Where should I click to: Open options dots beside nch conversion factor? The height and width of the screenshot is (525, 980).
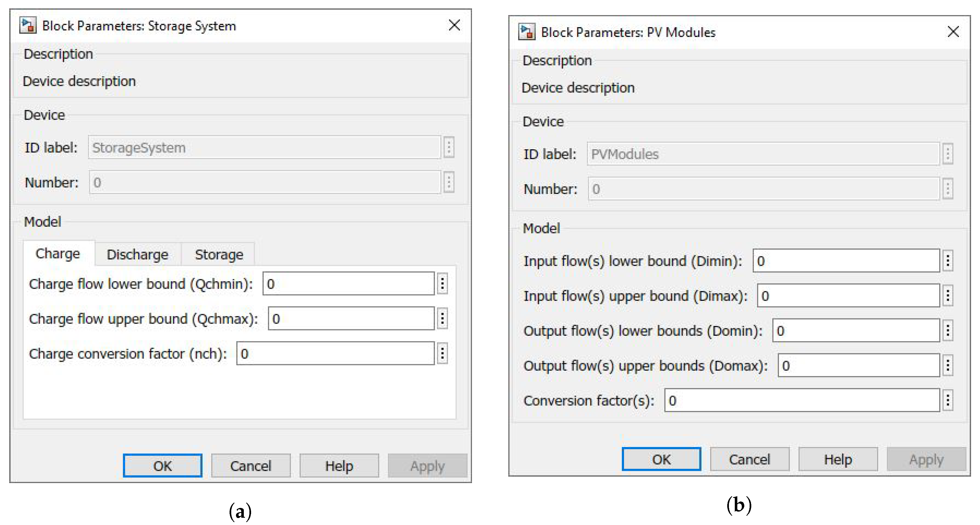coord(442,353)
